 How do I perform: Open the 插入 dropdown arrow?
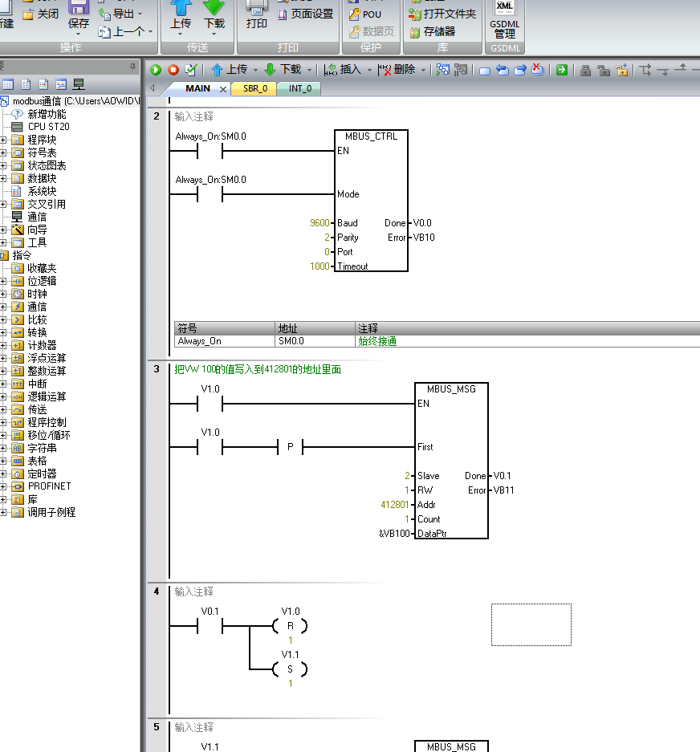click(x=369, y=70)
